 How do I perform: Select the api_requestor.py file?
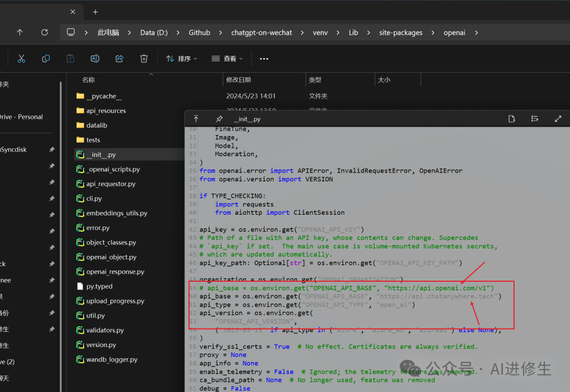(x=111, y=184)
